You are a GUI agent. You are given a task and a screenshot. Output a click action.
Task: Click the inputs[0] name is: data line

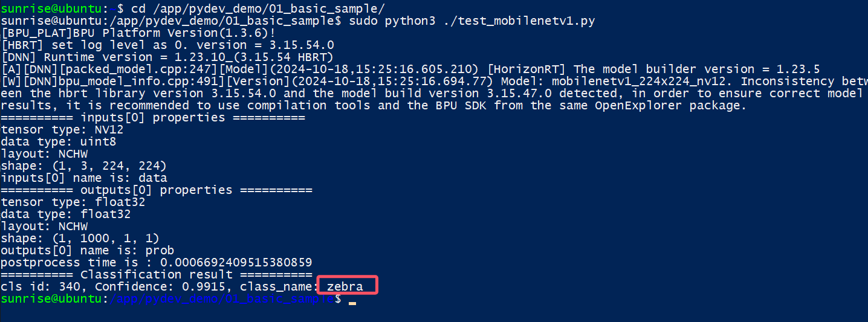click(x=84, y=178)
